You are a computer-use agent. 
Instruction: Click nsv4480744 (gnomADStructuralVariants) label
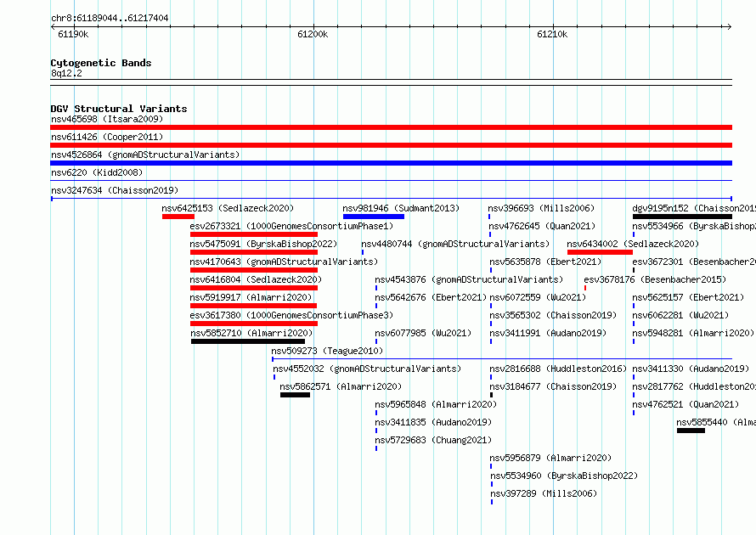click(x=455, y=244)
